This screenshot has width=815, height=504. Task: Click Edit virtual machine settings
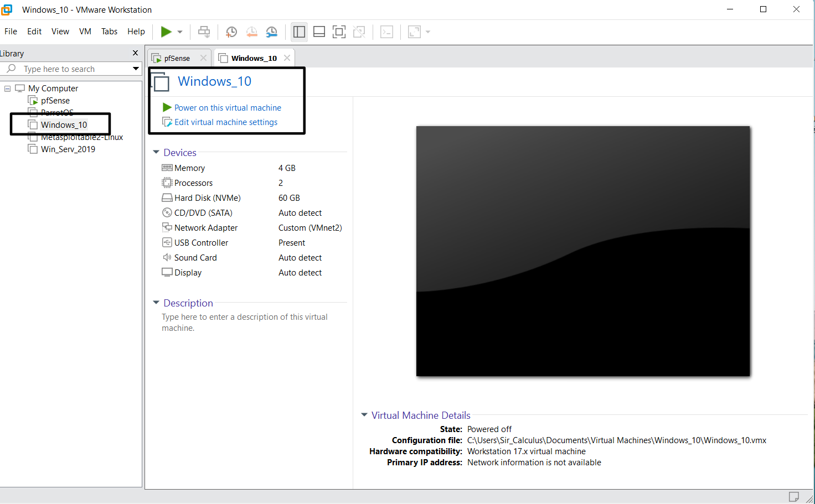[x=226, y=122]
